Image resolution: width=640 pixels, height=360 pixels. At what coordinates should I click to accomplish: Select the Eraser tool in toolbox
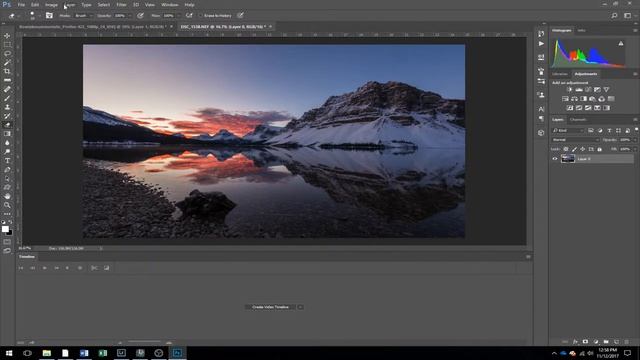[x=7, y=125]
